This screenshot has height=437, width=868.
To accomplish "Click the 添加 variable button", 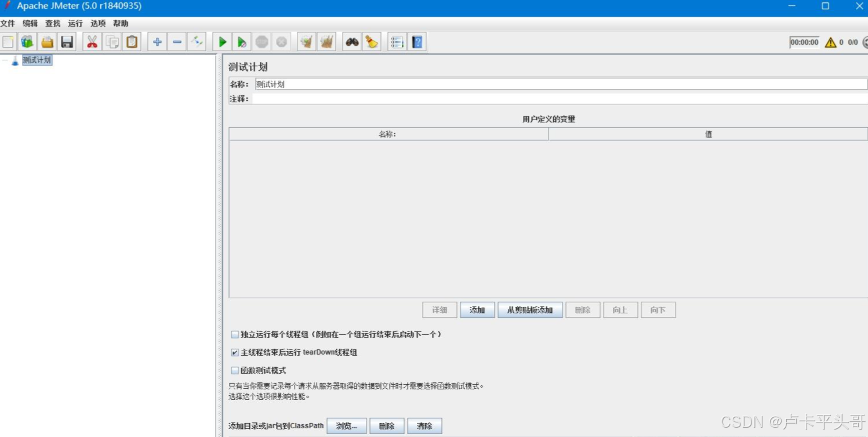I will tap(477, 310).
